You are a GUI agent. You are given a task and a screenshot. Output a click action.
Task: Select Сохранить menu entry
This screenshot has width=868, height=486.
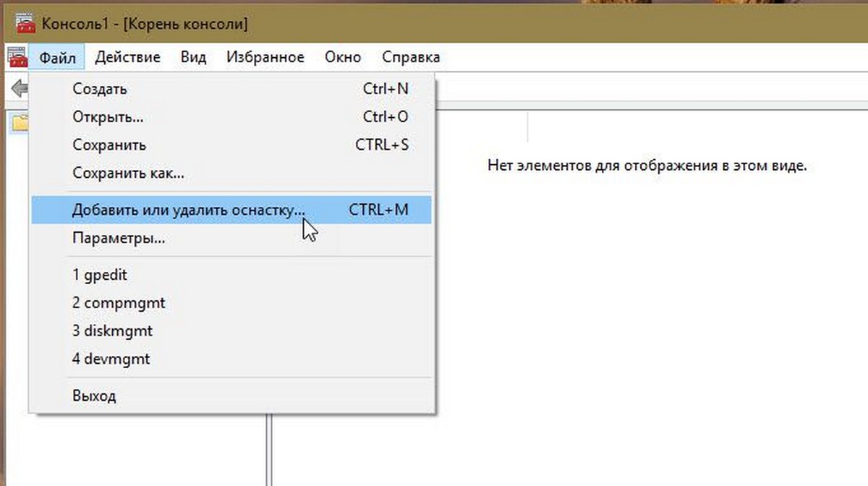click(x=231, y=145)
